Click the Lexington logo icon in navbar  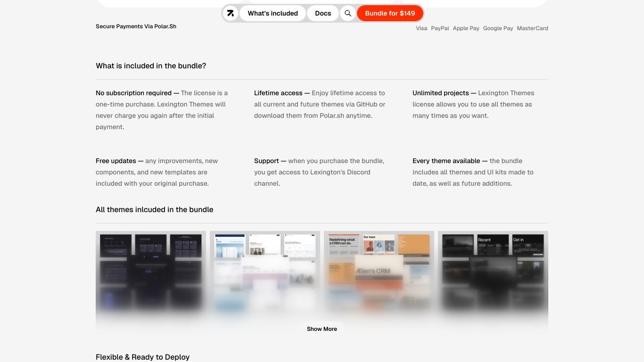(x=231, y=13)
